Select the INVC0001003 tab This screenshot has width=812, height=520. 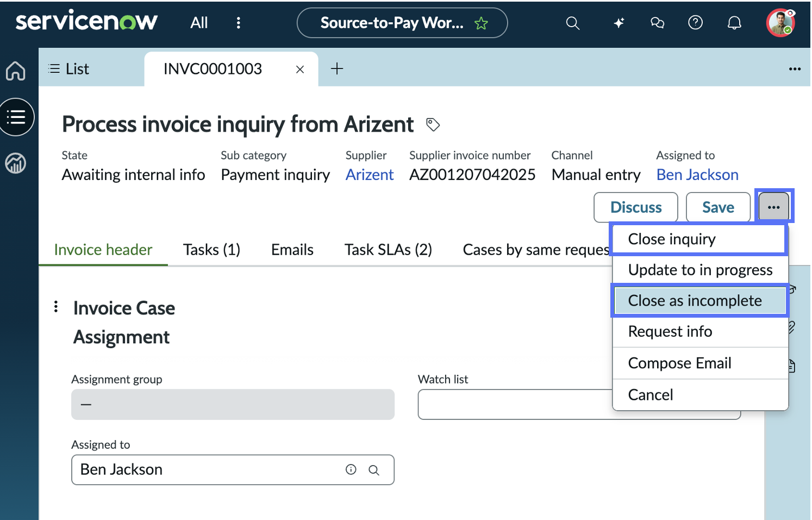[x=213, y=69]
